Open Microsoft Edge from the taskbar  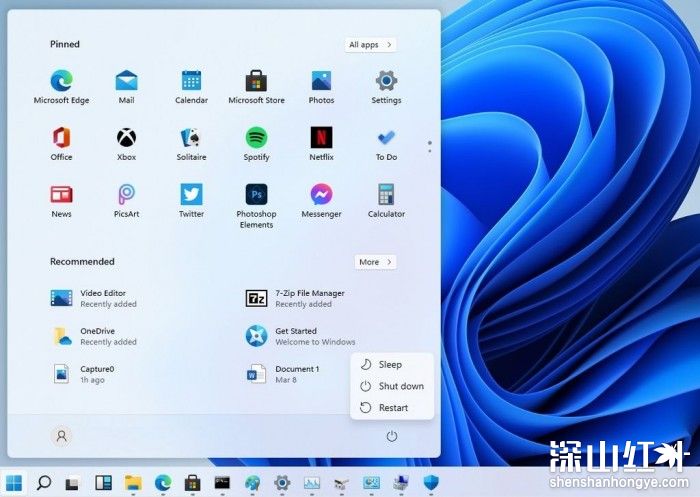tap(163, 483)
